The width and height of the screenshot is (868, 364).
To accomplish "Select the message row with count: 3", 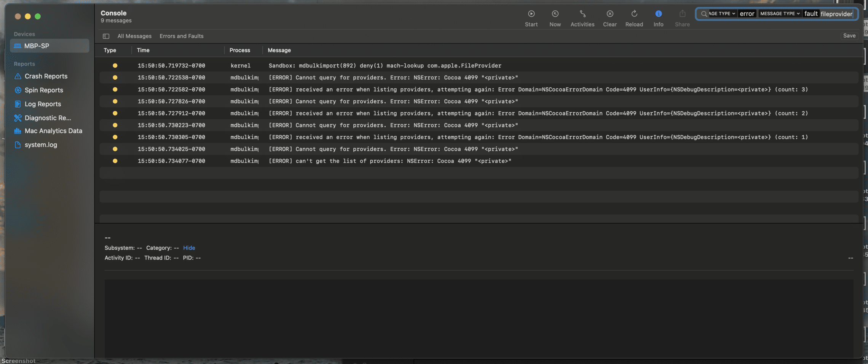I will pyautogui.click(x=479, y=90).
